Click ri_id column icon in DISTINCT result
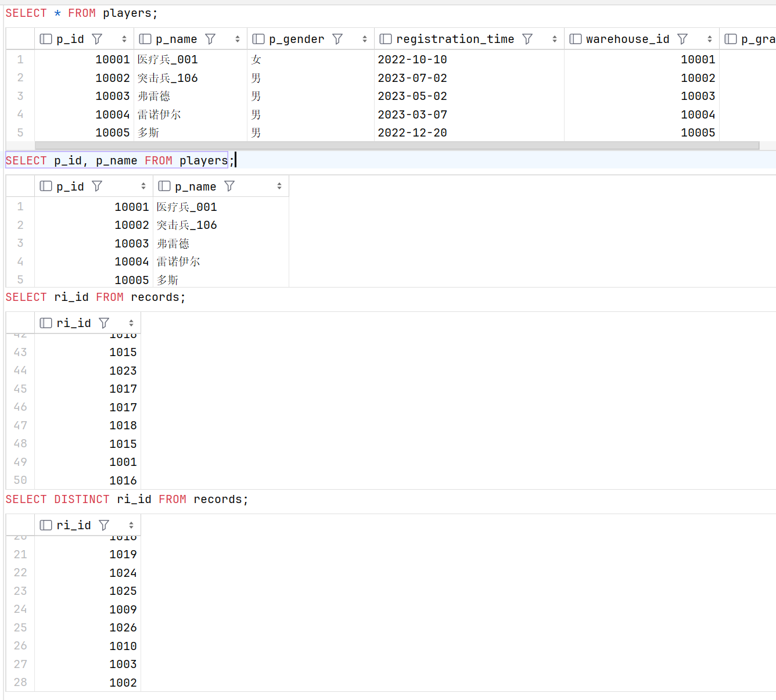The image size is (776, 700). [46, 525]
